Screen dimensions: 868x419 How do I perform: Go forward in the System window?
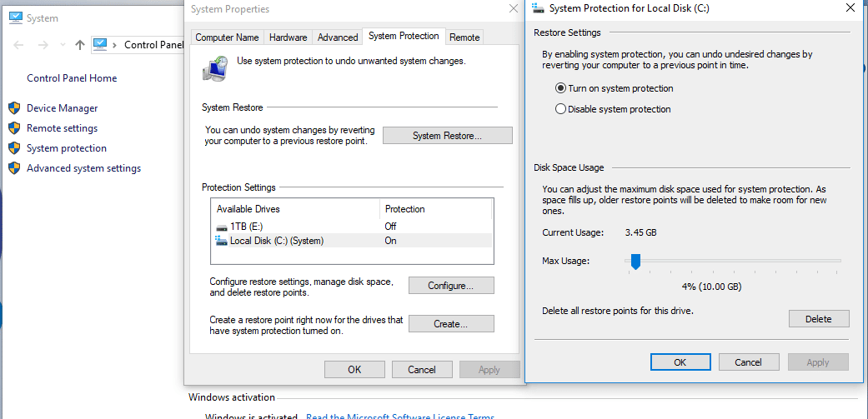tap(43, 45)
